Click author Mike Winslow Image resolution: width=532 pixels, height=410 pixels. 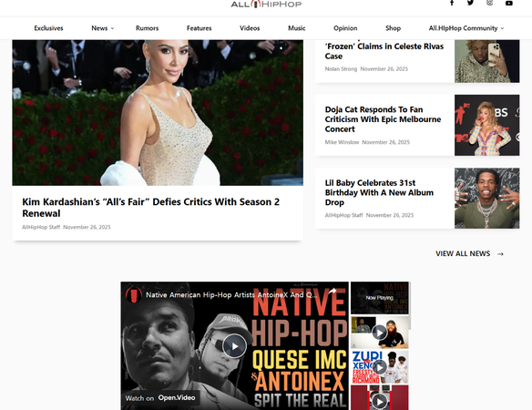click(342, 142)
